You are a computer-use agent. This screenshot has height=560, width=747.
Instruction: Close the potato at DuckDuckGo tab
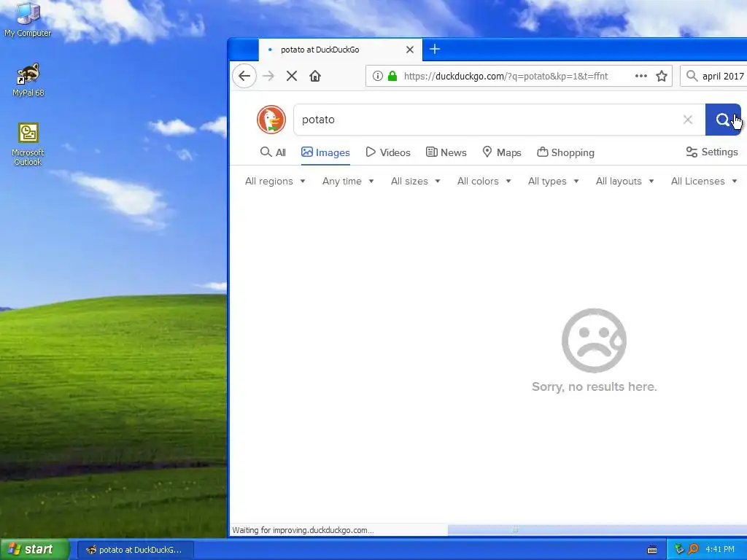click(410, 50)
